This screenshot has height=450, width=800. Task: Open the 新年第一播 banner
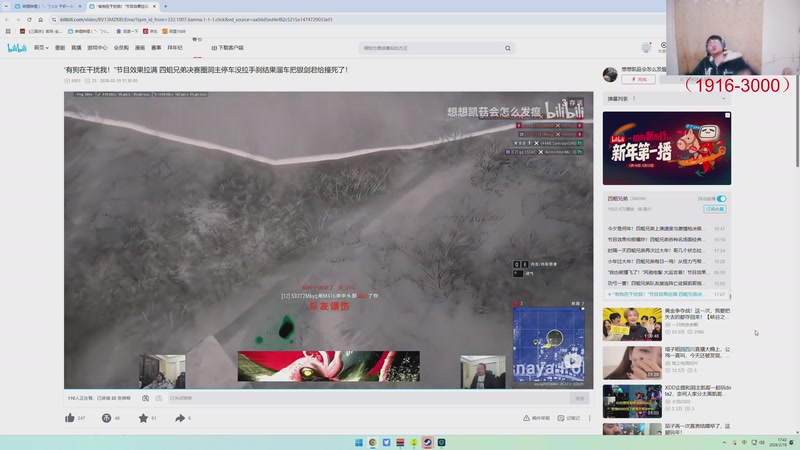[x=667, y=148]
